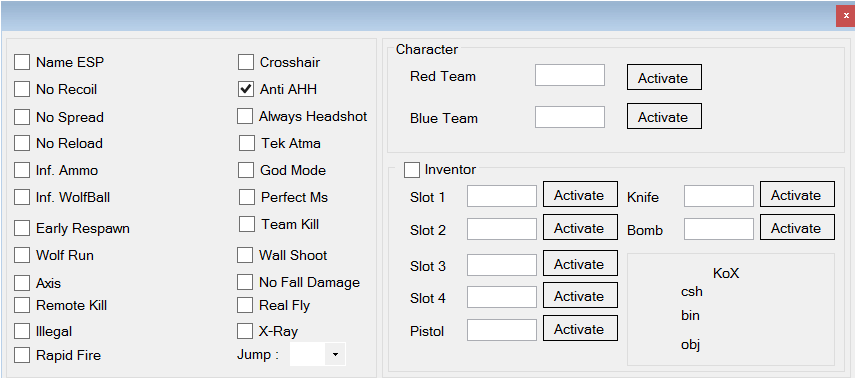Turn on Inf. Ammo checkbox

tap(22, 170)
